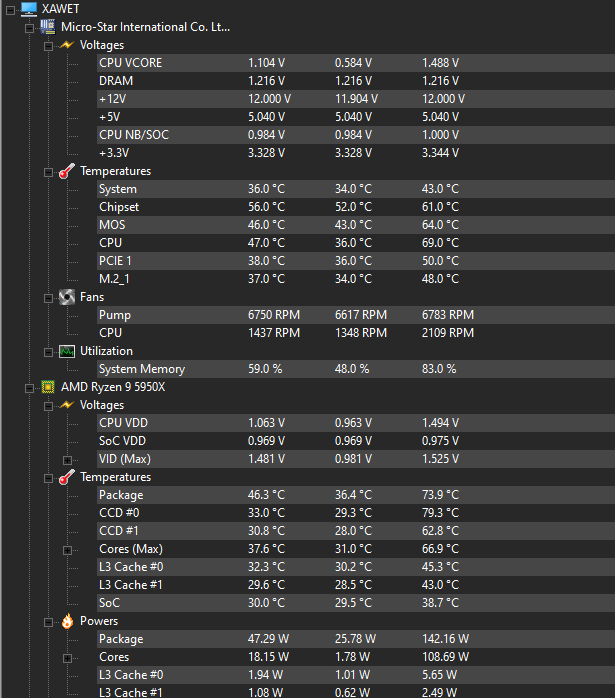Collapse the Powers group
Screen dimensions: 615x698
coord(48,622)
